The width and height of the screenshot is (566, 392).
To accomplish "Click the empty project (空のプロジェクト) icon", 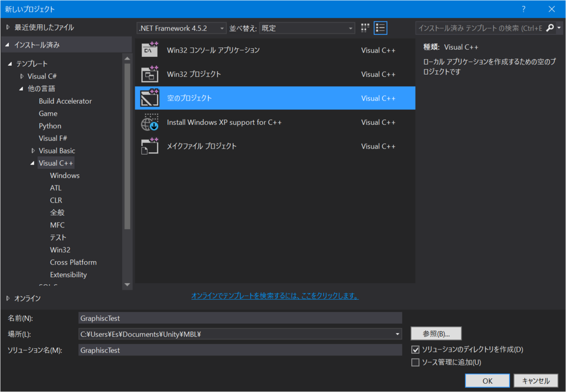I will pos(150,98).
